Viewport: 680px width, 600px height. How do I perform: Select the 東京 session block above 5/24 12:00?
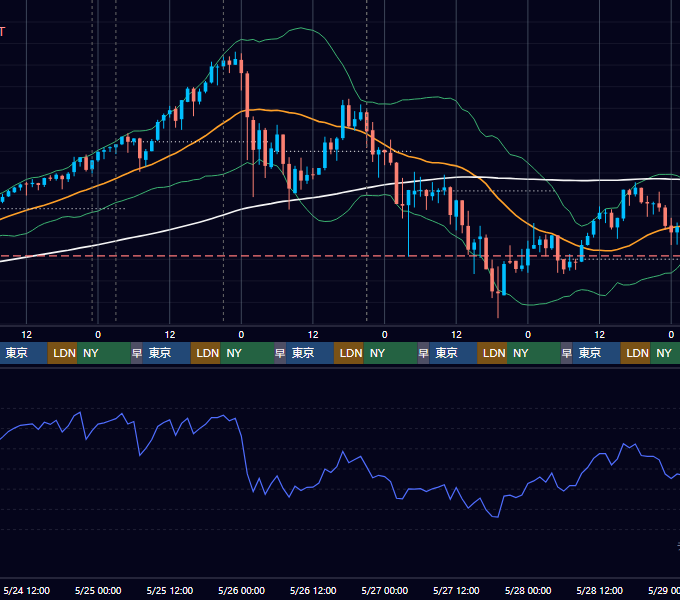click(23, 353)
